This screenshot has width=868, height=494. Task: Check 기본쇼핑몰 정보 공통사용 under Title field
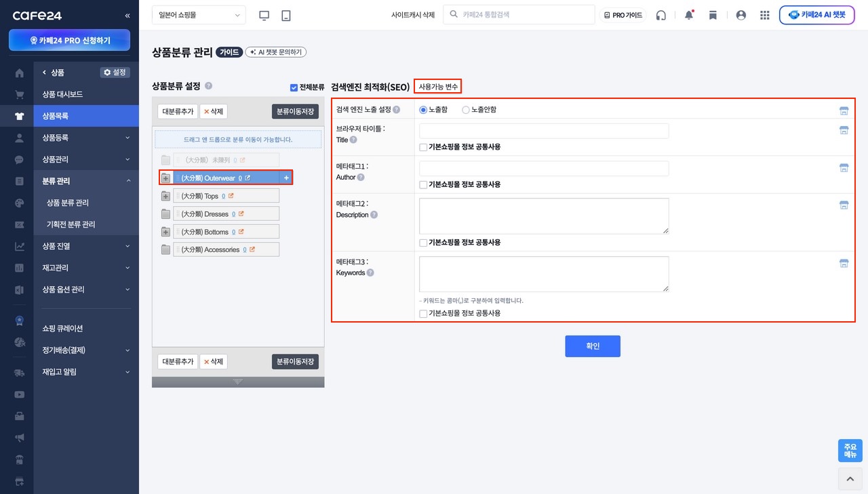click(x=423, y=147)
